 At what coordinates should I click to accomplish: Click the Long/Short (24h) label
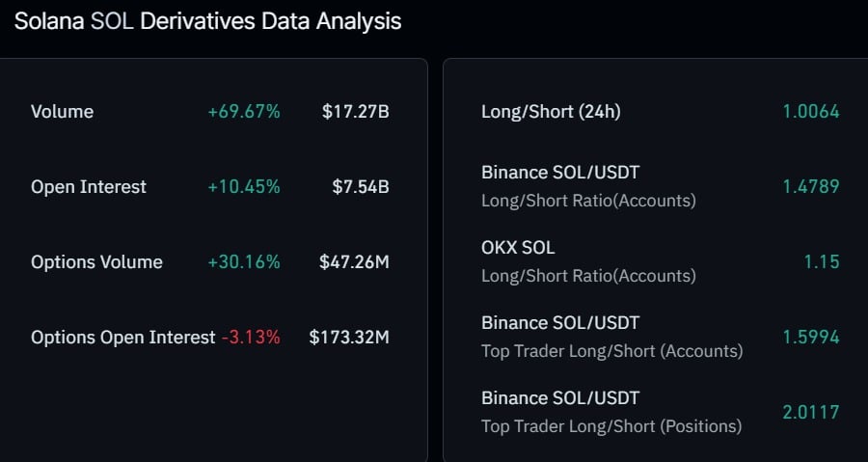551,112
